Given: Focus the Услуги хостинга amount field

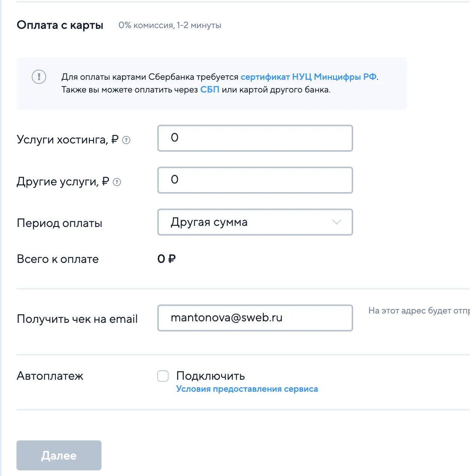Looking at the screenshot, I should coord(255,138).
